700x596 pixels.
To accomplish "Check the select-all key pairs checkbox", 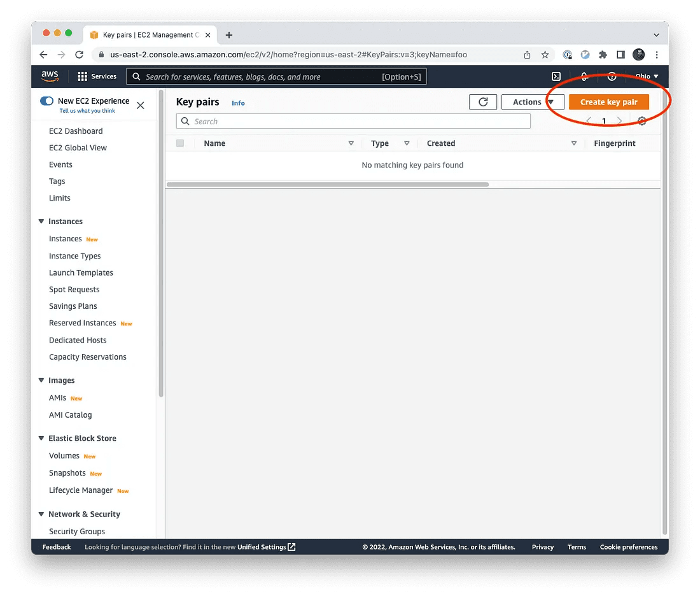I will [x=180, y=143].
